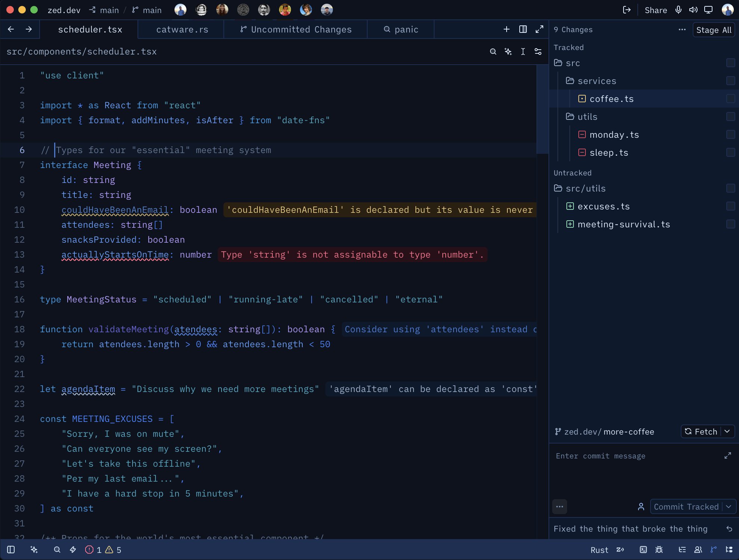Toggle the left dock panel icon
The width and height of the screenshot is (739, 560).
(11, 550)
